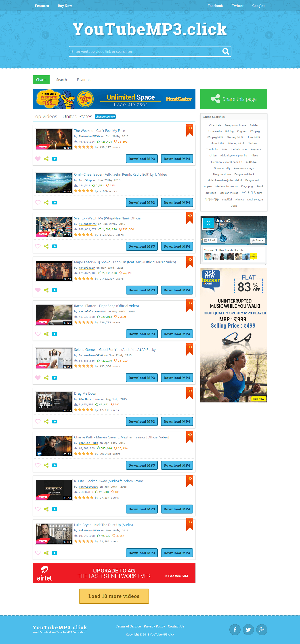Image resolution: width=300 pixels, height=644 pixels.
Task: Open Google Plus via footer round icon
Action: [x=262, y=629]
